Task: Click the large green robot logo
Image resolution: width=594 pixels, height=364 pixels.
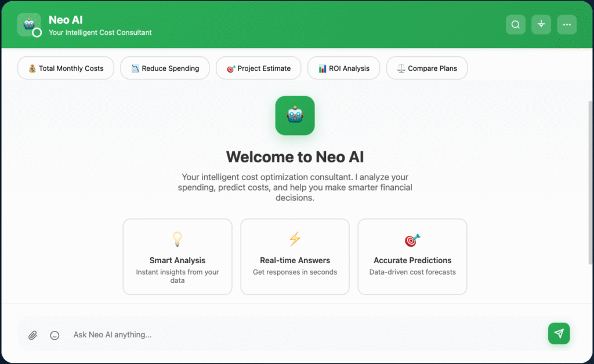Action: (x=295, y=115)
